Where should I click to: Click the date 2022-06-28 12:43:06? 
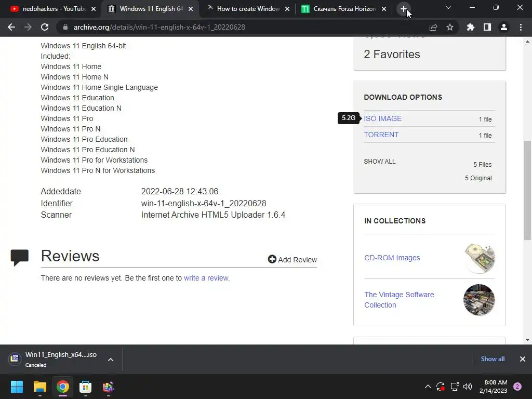(x=179, y=191)
